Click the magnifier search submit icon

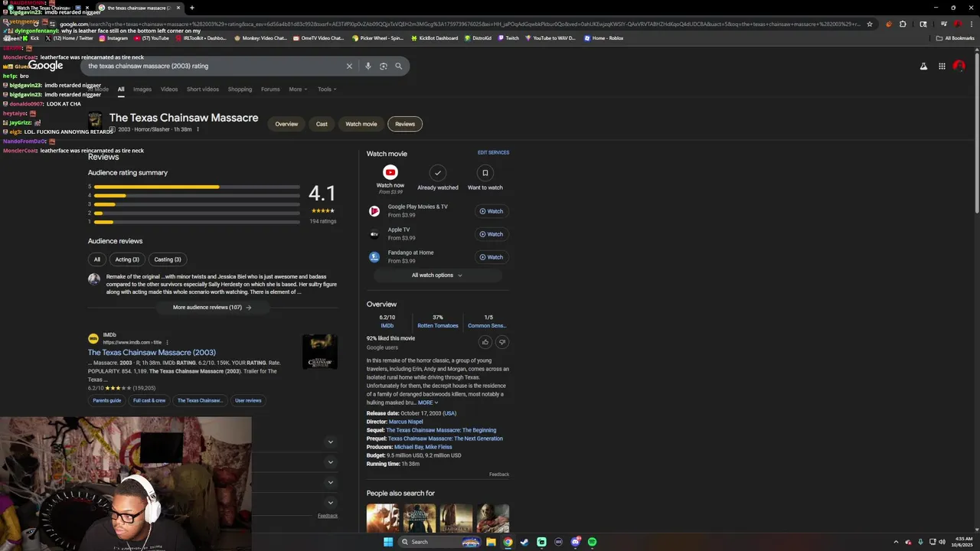[398, 66]
